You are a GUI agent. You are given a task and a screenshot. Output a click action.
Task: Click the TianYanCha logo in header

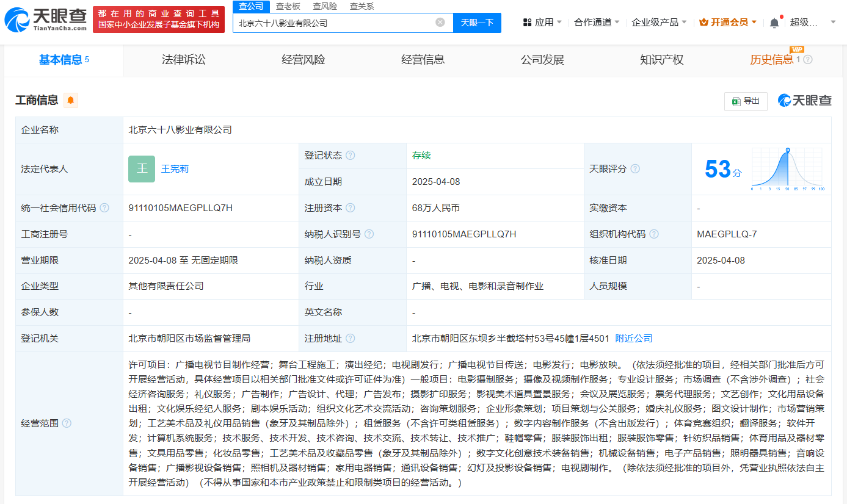46,20
